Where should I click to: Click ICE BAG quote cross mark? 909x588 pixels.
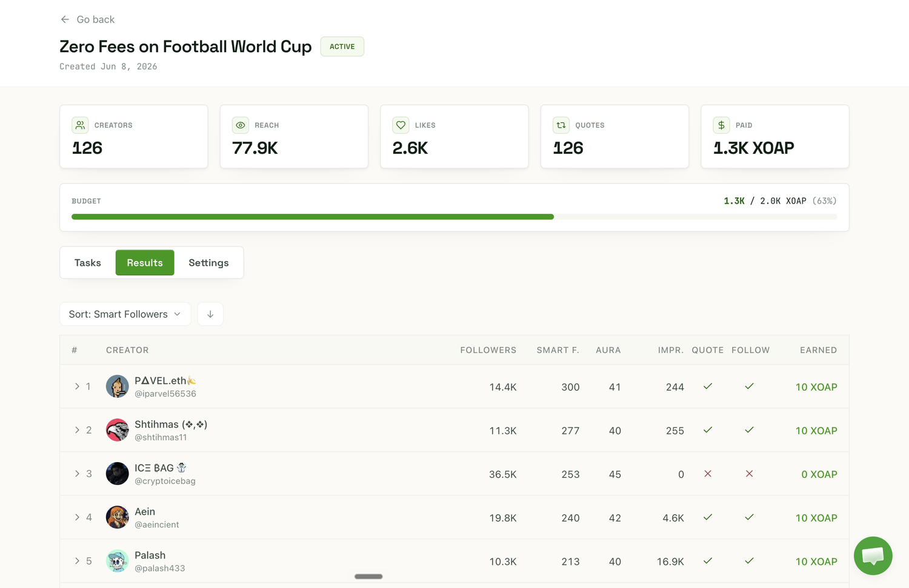pyautogui.click(x=707, y=474)
